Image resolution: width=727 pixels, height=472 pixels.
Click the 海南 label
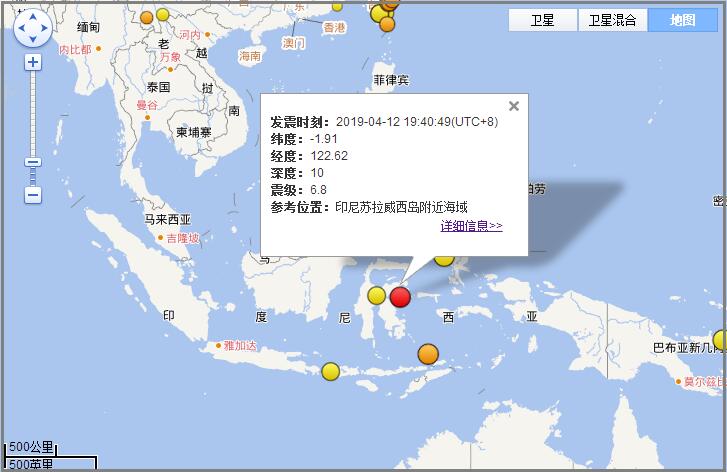click(x=250, y=57)
